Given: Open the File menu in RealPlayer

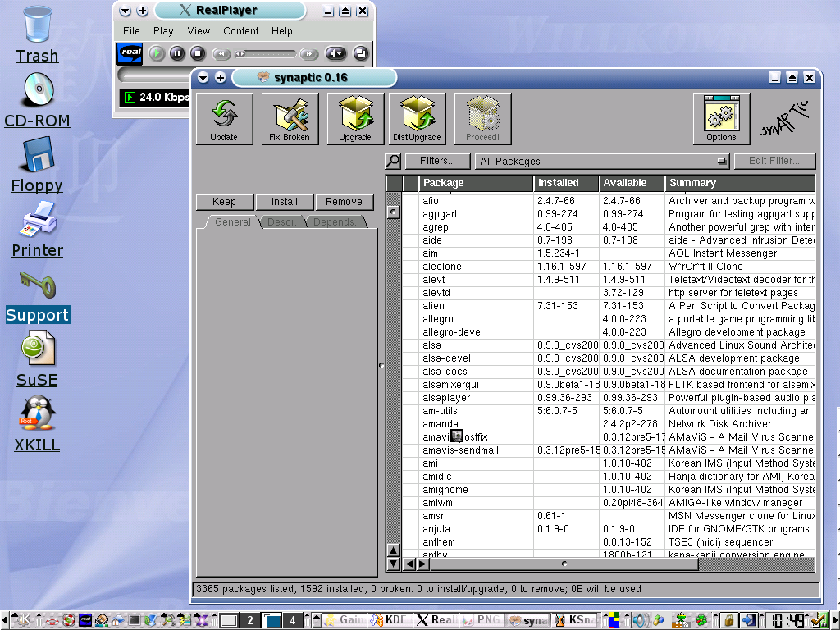Looking at the screenshot, I should point(131,31).
